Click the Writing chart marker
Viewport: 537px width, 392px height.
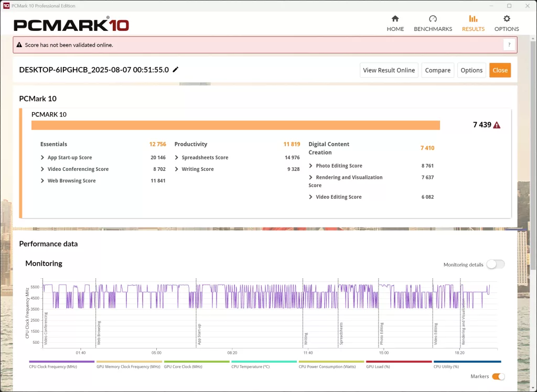pyautogui.click(x=306, y=339)
